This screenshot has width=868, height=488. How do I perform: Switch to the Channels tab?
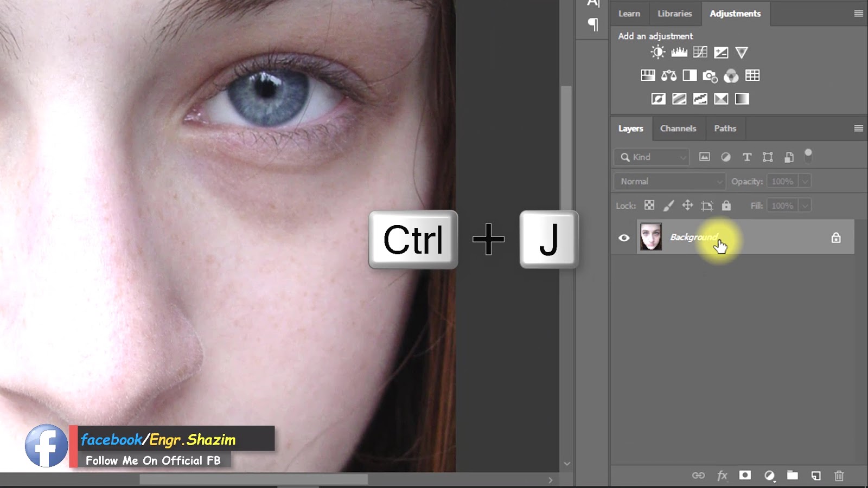click(x=678, y=129)
